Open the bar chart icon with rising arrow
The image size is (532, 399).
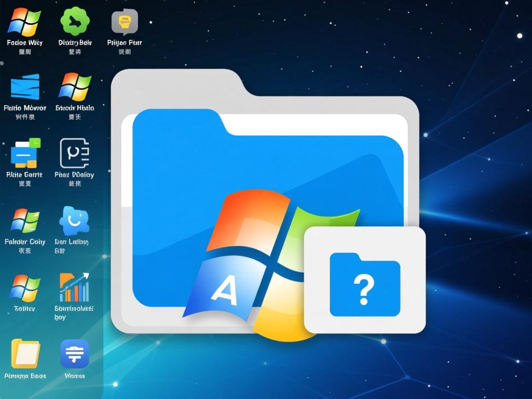click(x=74, y=288)
